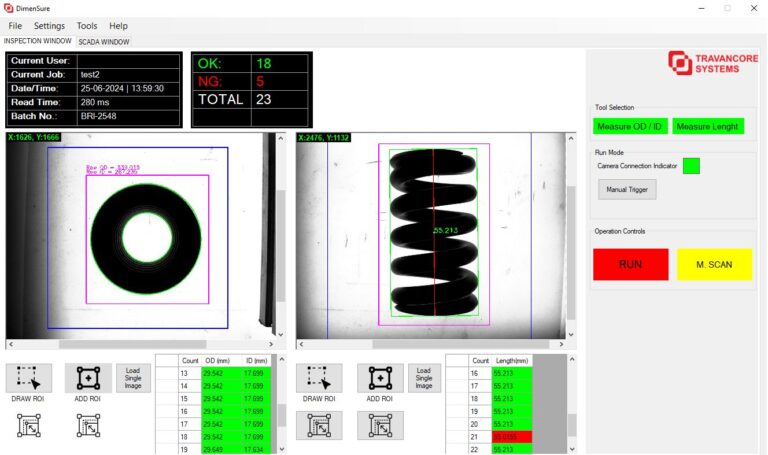Select row 16 in the OD/ID table
This screenshot has width=768, height=455.
tap(213, 411)
